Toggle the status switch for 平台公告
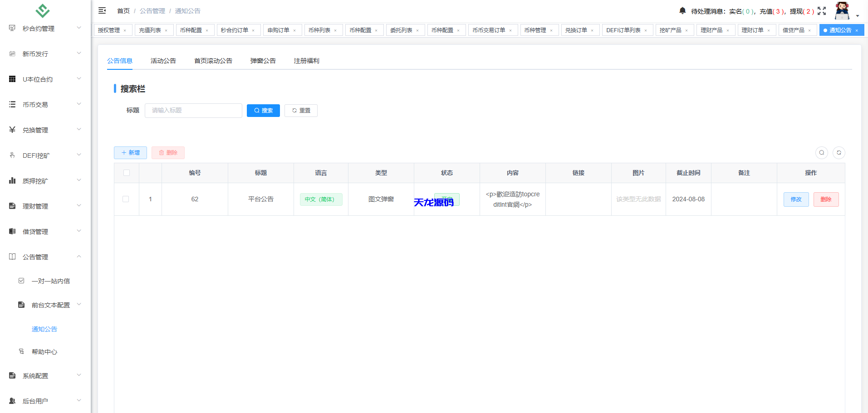The image size is (868, 413). point(446,199)
